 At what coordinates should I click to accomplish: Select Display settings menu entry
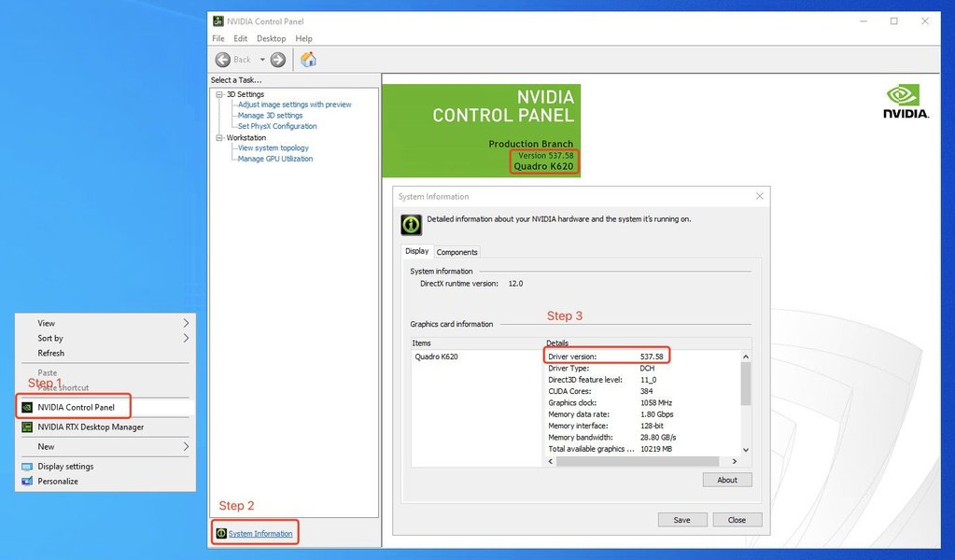(x=105, y=467)
